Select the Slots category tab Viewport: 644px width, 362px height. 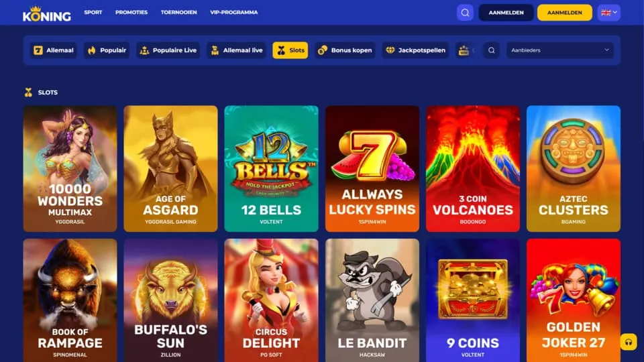tap(290, 50)
